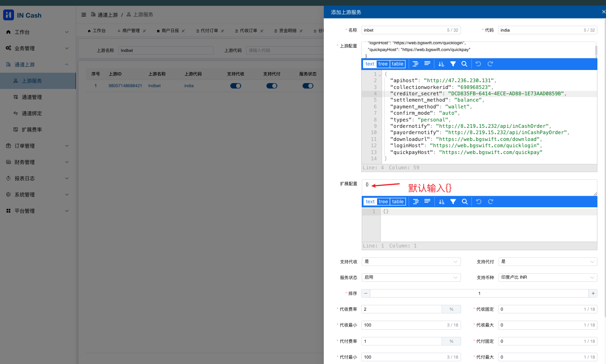
Task: Switch to tree mode in 上游配置 editor
Action: click(383, 64)
